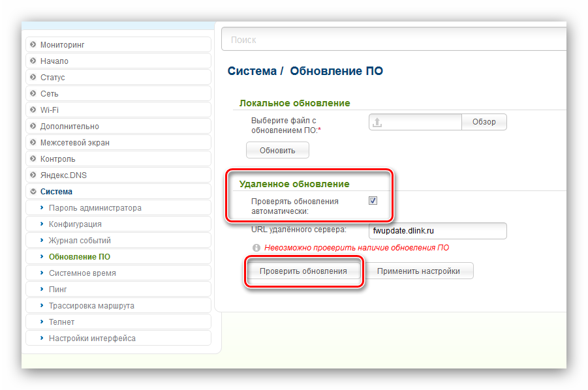Toggle Проверять обновления автоматически checkbox

[373, 200]
